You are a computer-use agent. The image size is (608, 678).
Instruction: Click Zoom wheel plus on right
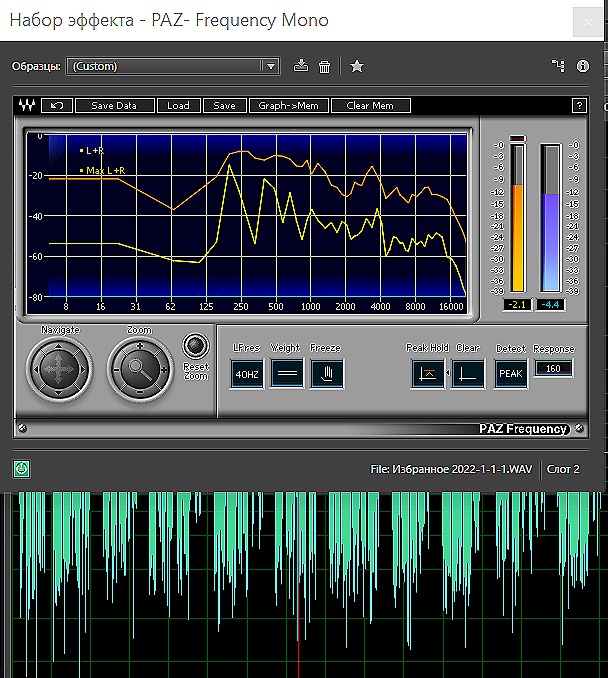[164, 370]
